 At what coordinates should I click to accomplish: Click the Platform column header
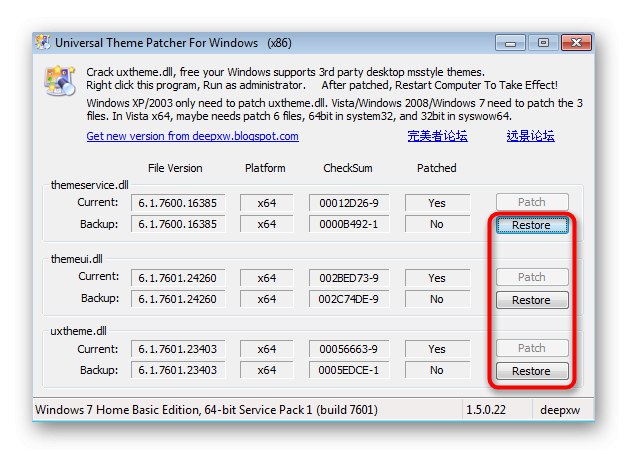(265, 168)
